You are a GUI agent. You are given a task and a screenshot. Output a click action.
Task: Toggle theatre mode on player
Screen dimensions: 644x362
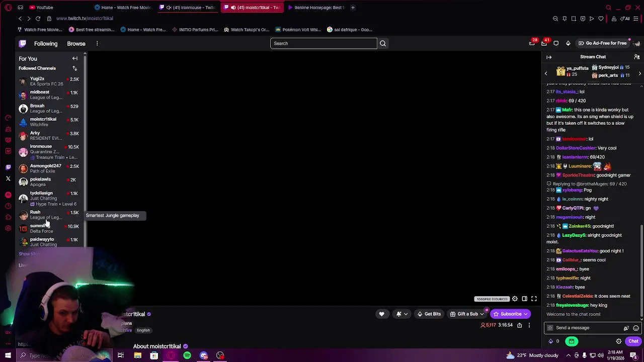[524, 299]
